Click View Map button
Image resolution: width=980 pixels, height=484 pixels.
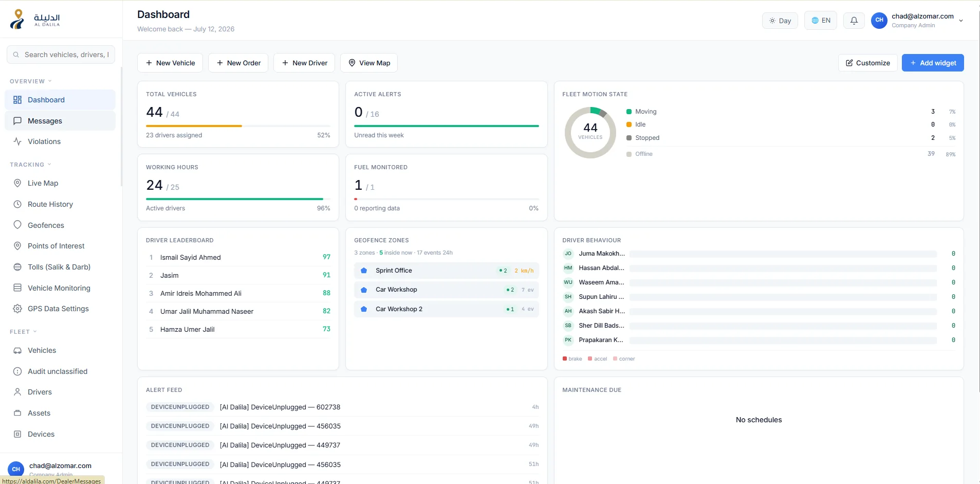[369, 63]
